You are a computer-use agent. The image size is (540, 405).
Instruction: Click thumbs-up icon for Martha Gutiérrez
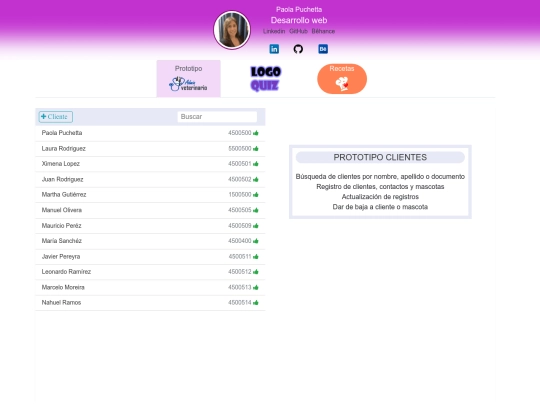tap(256, 195)
